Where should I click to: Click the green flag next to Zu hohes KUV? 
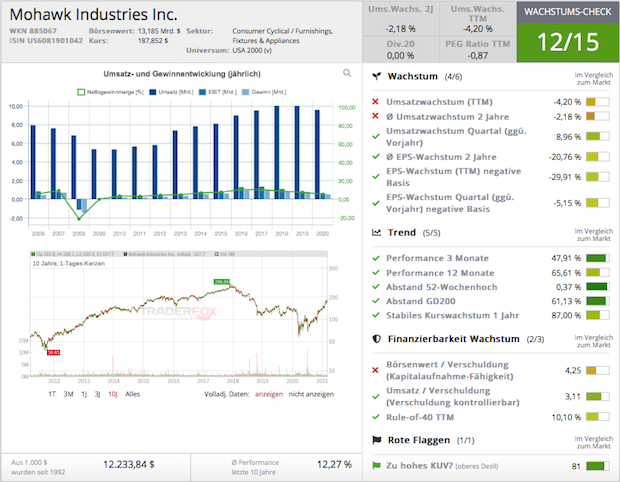click(x=376, y=466)
